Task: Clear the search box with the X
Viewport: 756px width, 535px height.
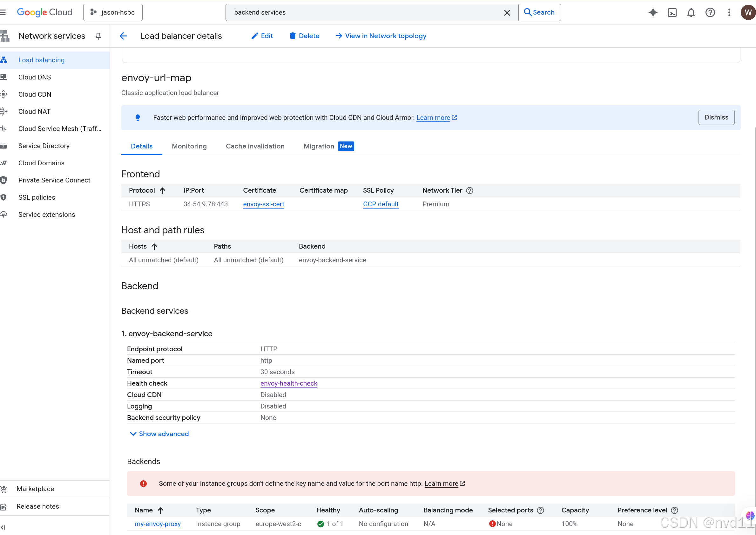Action: (507, 12)
